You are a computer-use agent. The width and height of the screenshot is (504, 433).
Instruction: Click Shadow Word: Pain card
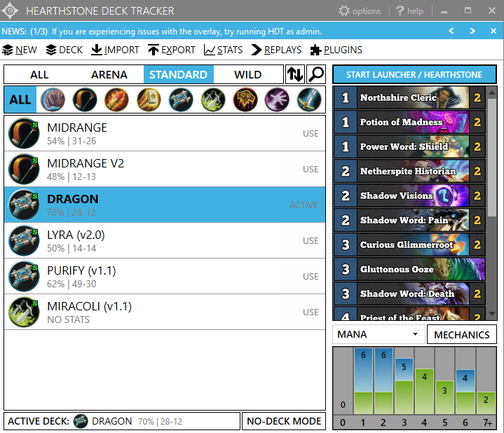(x=409, y=220)
